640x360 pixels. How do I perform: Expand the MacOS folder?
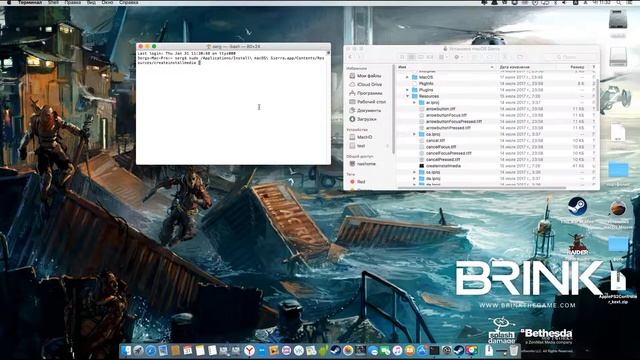pos(407,77)
